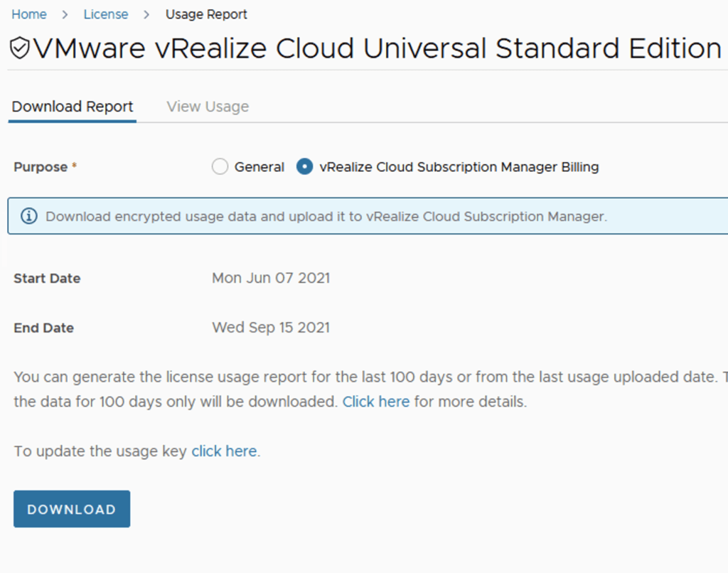Screen dimensions: 728x573
Task: Navigate to the License breadcrumb link
Action: (106, 14)
